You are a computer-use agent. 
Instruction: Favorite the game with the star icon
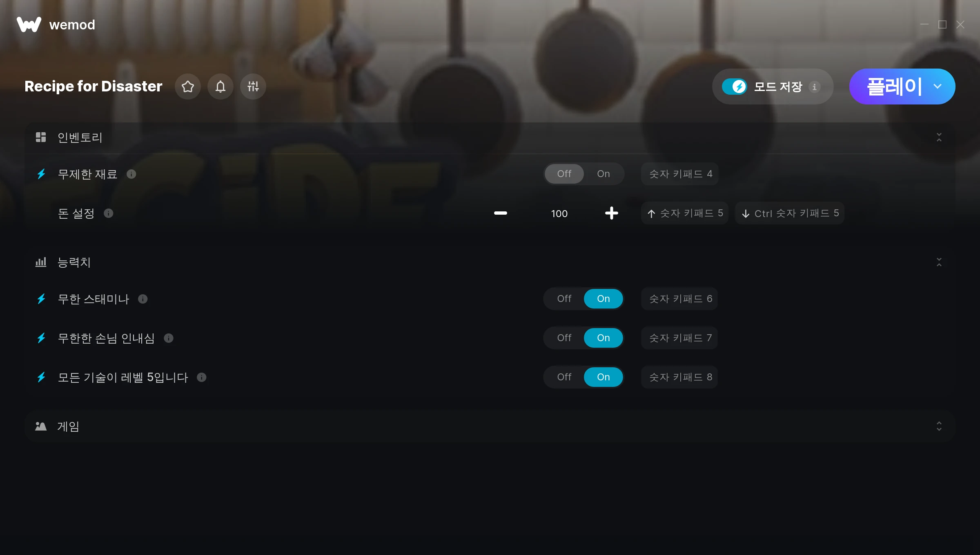click(188, 87)
